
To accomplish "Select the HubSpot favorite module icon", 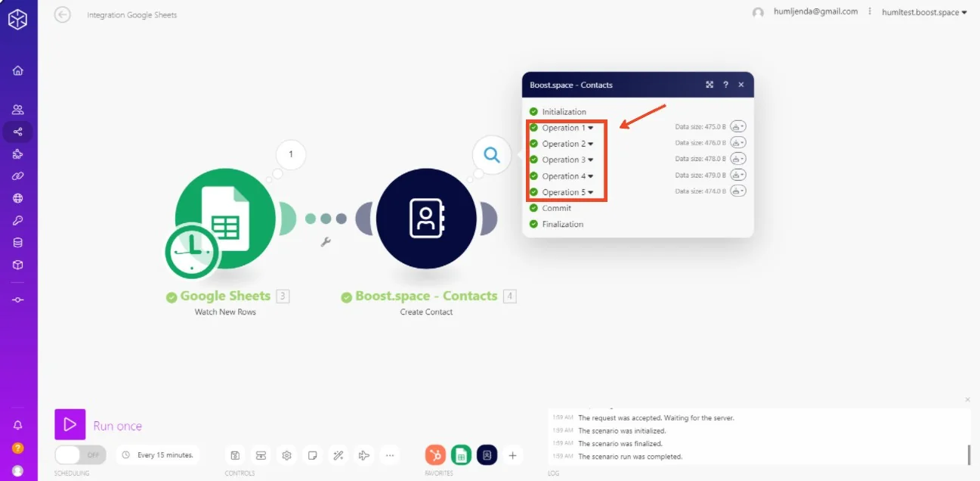I will pos(435,455).
